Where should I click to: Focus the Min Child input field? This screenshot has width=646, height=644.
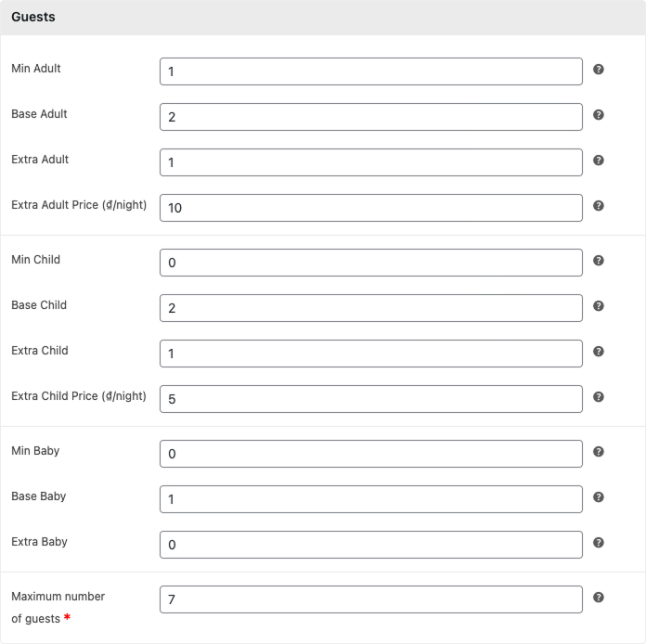(x=371, y=263)
